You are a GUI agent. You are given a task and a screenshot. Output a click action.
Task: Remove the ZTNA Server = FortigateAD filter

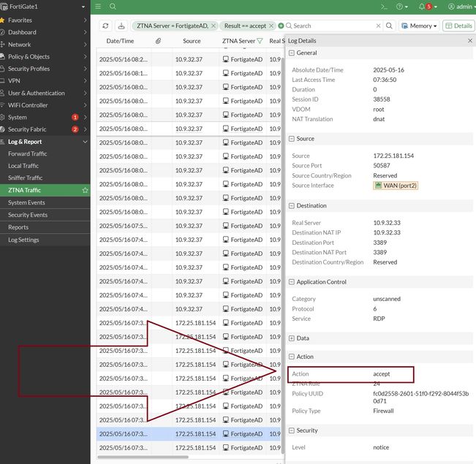pos(214,26)
